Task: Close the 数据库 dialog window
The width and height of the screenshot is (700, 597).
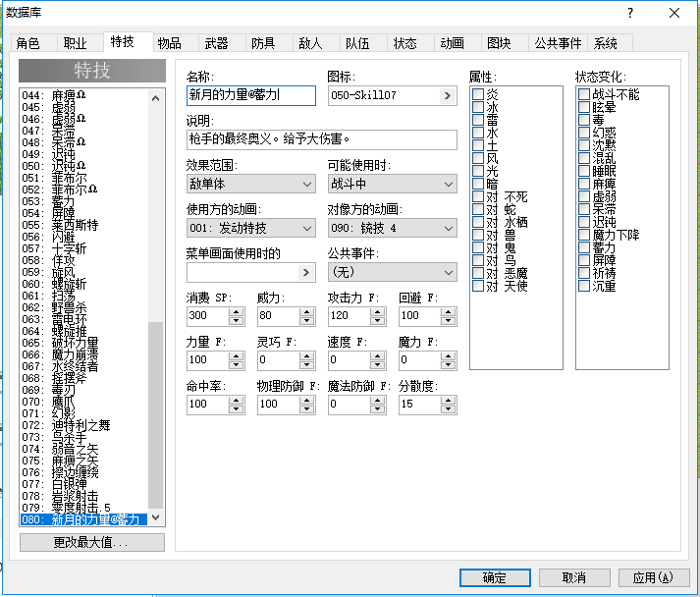Action: pos(674,13)
